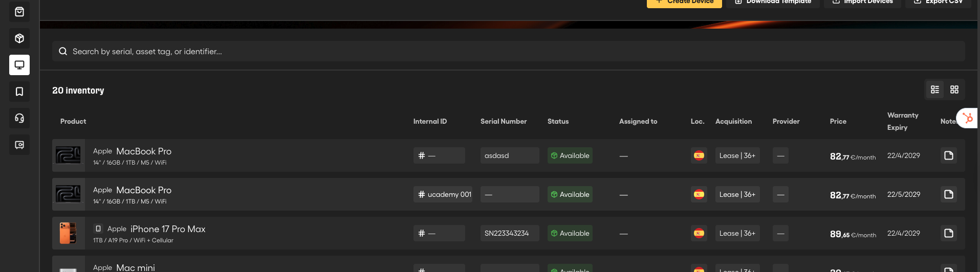Focus the search by serial input field
Image resolution: width=980 pixels, height=272 pixels.
(x=509, y=51)
